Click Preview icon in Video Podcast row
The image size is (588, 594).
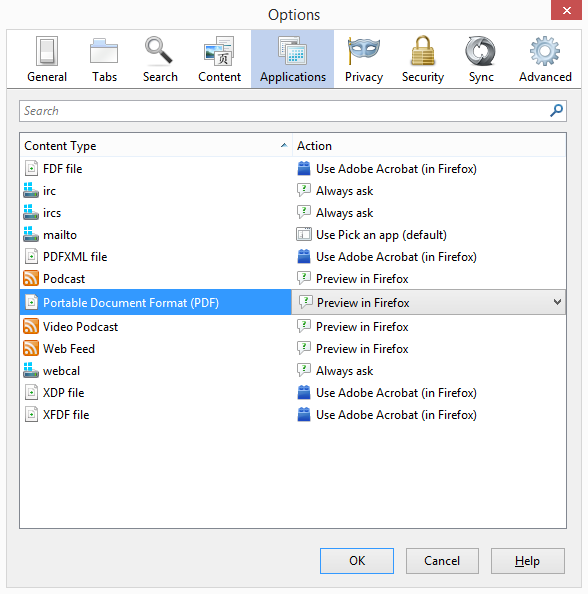point(304,327)
